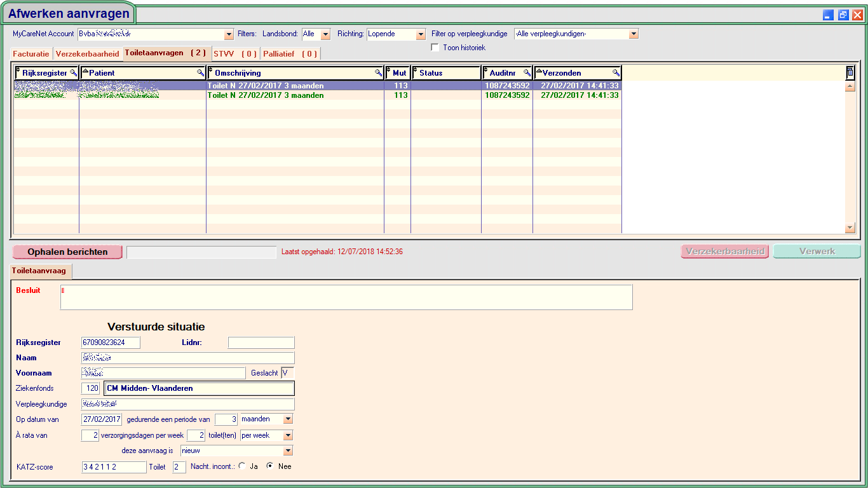
Task: Click the search icon in the Omschrijving column header
Action: click(x=379, y=73)
